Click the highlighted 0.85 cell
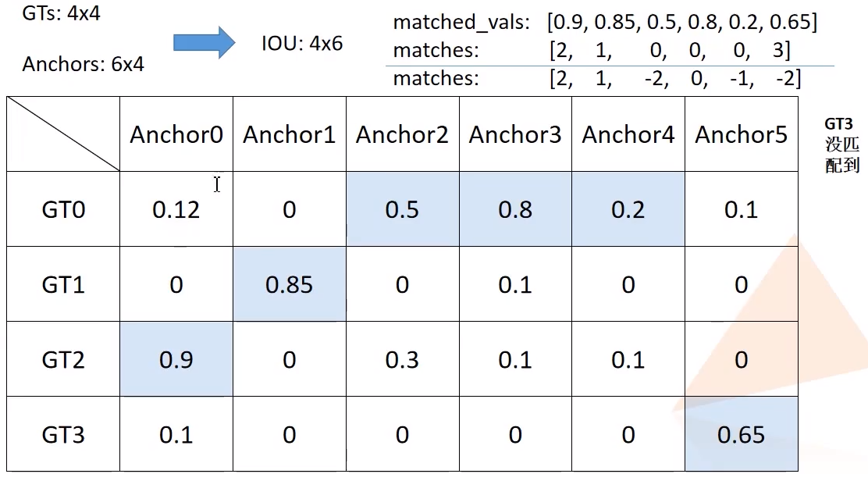The width and height of the screenshot is (868, 481). [x=289, y=284]
